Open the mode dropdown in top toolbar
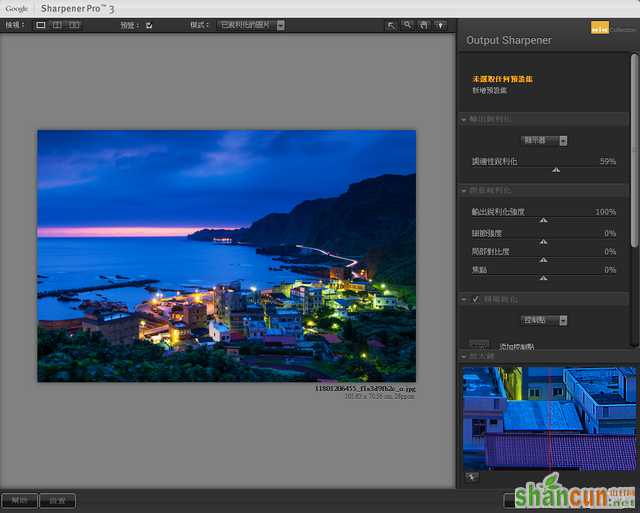The width and height of the screenshot is (640, 513). tap(251, 25)
